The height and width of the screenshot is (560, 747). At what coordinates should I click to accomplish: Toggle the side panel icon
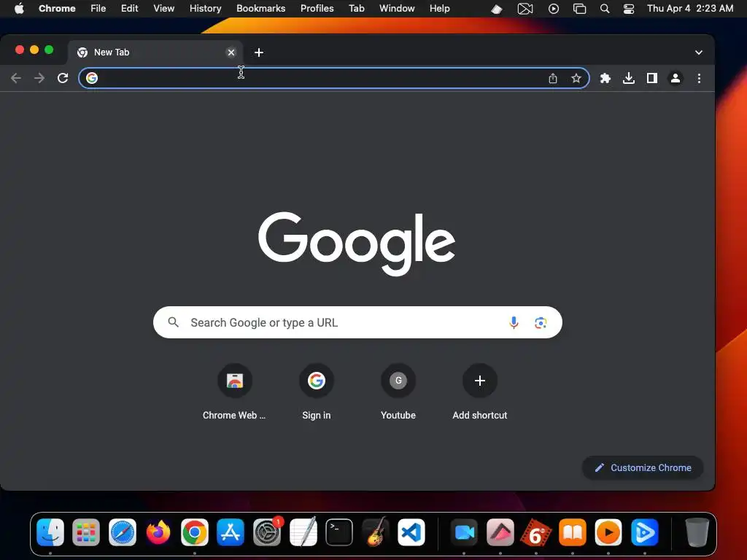click(x=652, y=78)
